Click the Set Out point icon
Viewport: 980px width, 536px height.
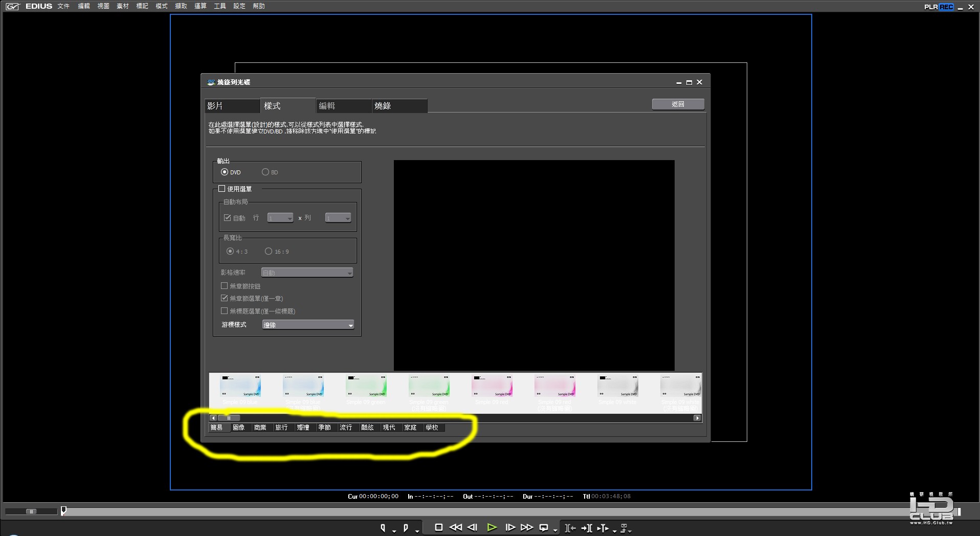pyautogui.click(x=406, y=528)
